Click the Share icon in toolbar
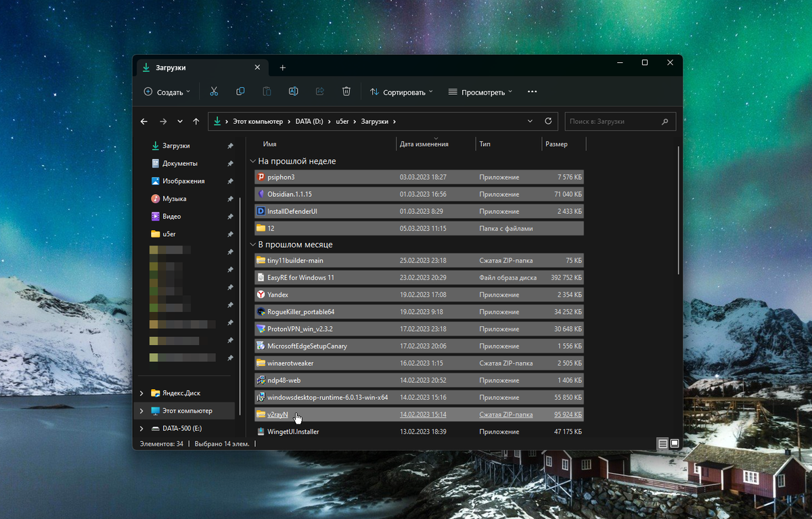This screenshot has height=519, width=812. [320, 91]
